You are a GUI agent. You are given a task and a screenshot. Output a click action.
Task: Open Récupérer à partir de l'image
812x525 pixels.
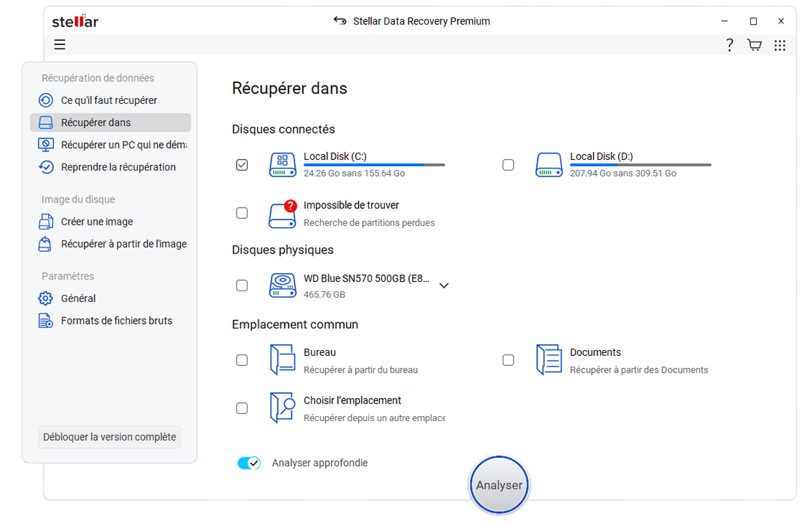click(x=110, y=244)
